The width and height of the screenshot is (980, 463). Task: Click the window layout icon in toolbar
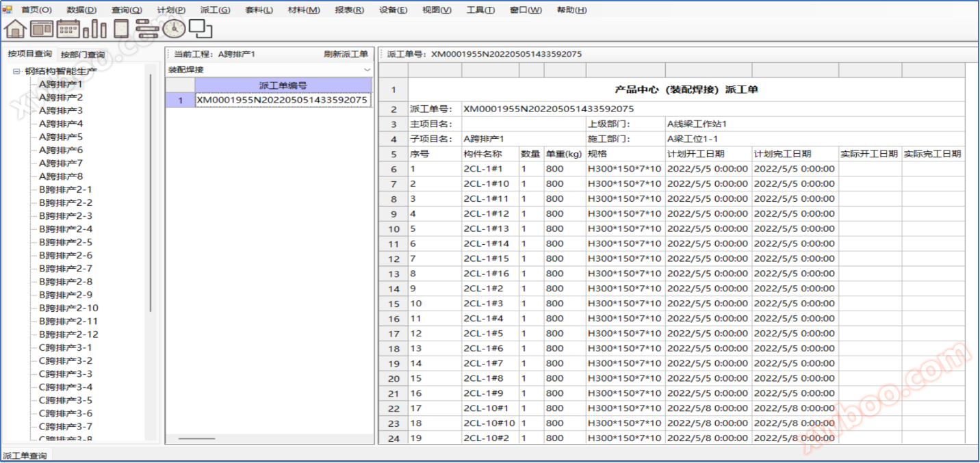click(42, 29)
